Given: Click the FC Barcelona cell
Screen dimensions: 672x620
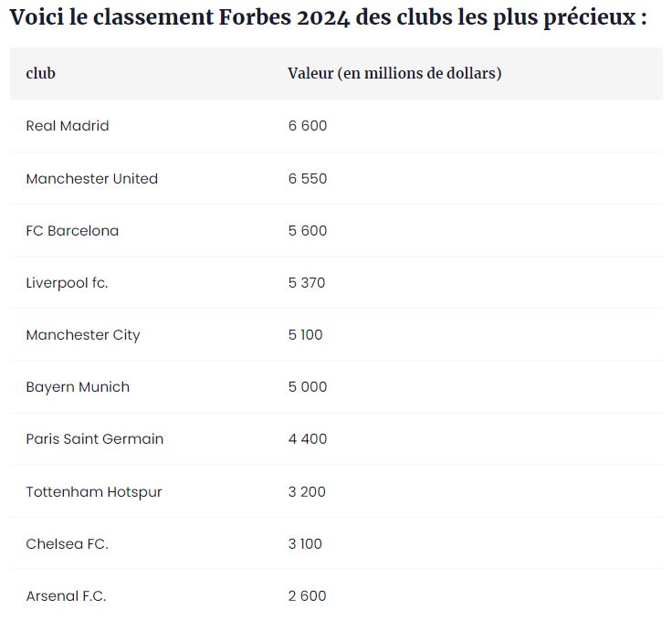Looking at the screenshot, I should [72, 231].
